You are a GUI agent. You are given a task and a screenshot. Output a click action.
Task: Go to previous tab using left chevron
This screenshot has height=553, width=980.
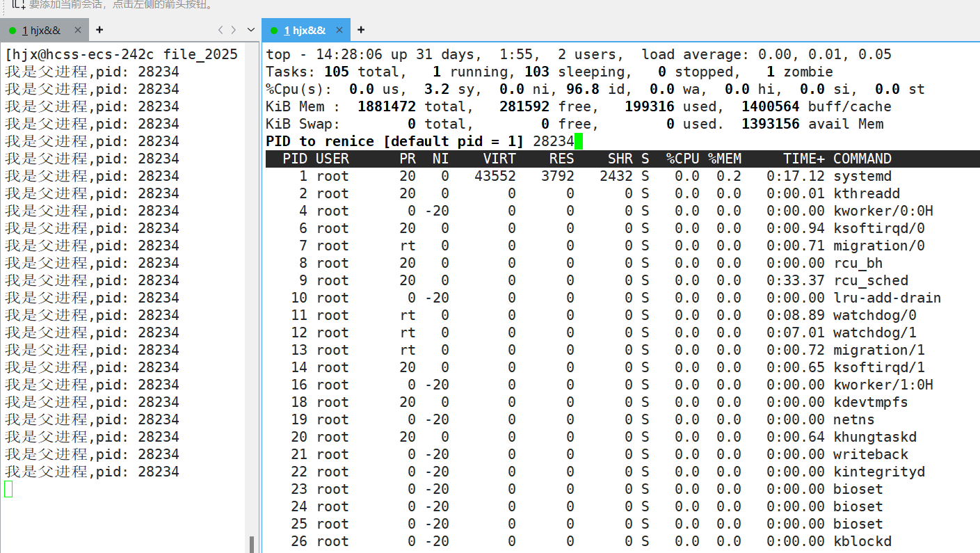(x=220, y=30)
